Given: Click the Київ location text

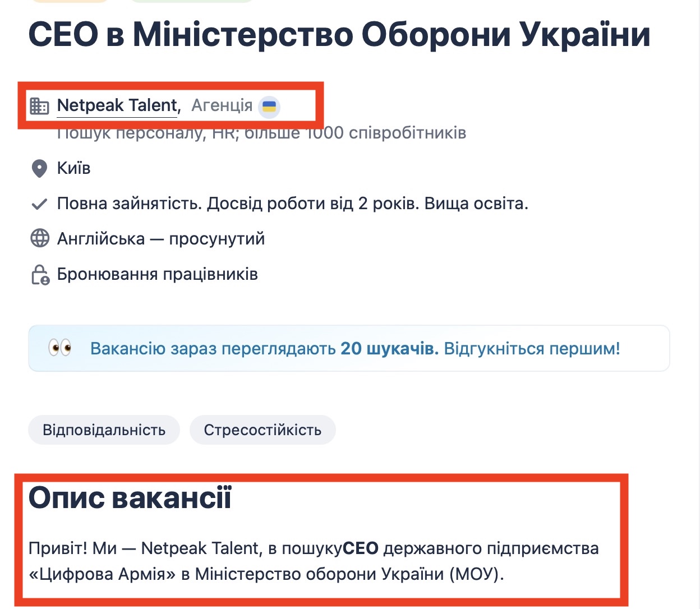Looking at the screenshot, I should coord(74,168).
